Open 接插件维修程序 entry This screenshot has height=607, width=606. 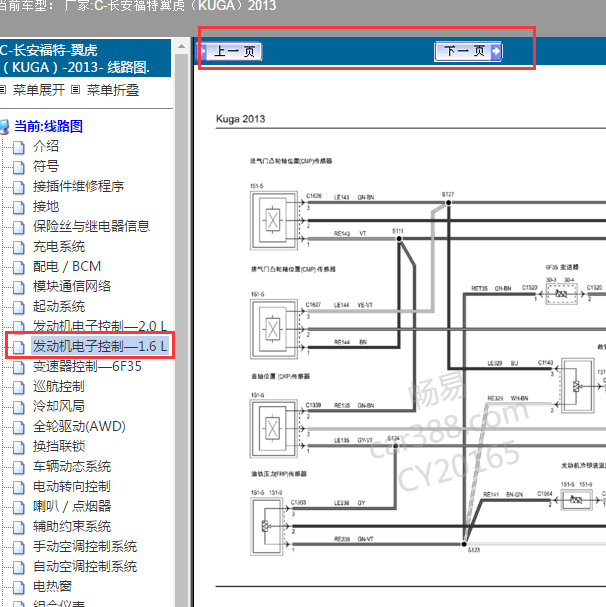pos(78,187)
